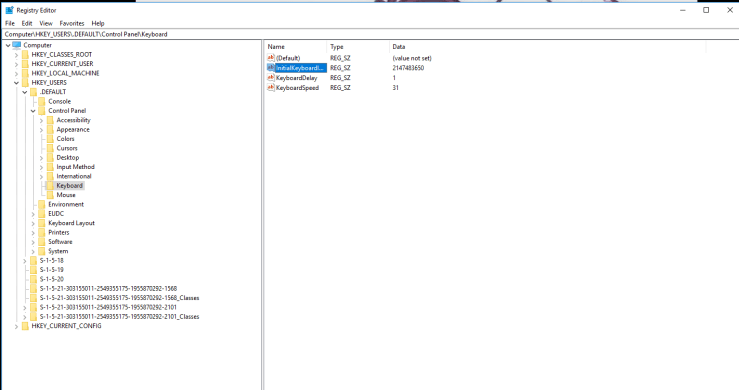Expand the Appearance key arrow
The height and width of the screenshot is (390, 739).
click(x=41, y=130)
